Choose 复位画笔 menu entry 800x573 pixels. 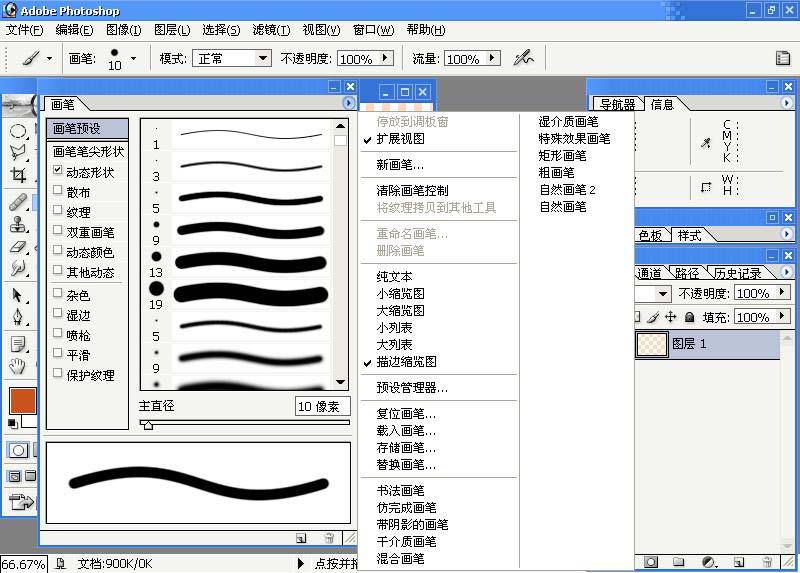point(406,414)
